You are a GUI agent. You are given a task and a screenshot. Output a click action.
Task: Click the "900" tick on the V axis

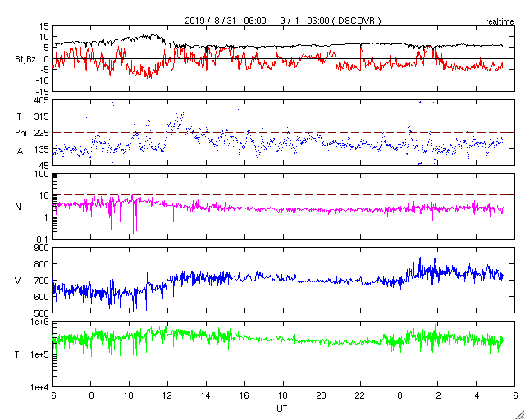coord(42,248)
